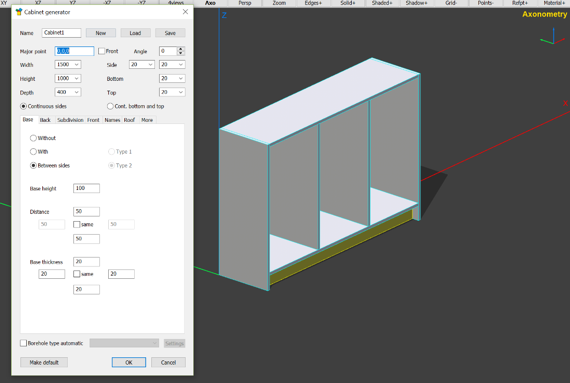
Task: Click the axis orientation gizmo in viewport
Action: point(553,37)
